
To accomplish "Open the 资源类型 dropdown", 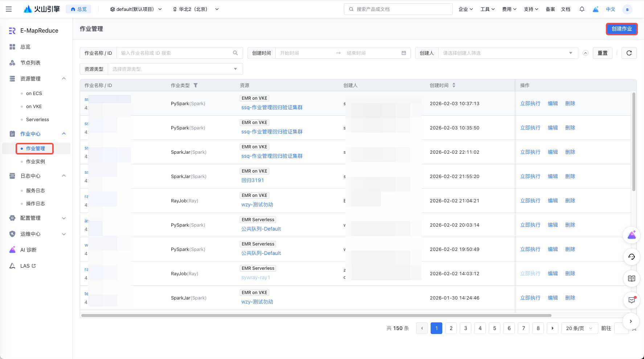I will (x=175, y=69).
